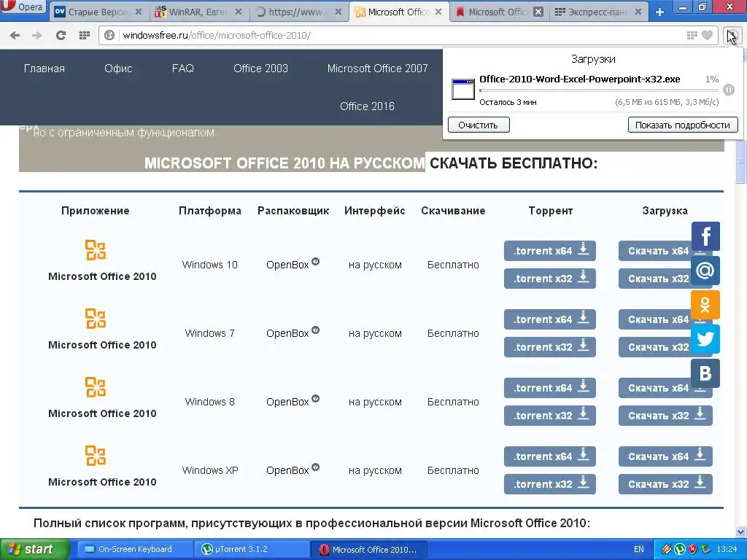Download .torrent x64 for Windows 8
The height and width of the screenshot is (560, 747).
(x=550, y=388)
